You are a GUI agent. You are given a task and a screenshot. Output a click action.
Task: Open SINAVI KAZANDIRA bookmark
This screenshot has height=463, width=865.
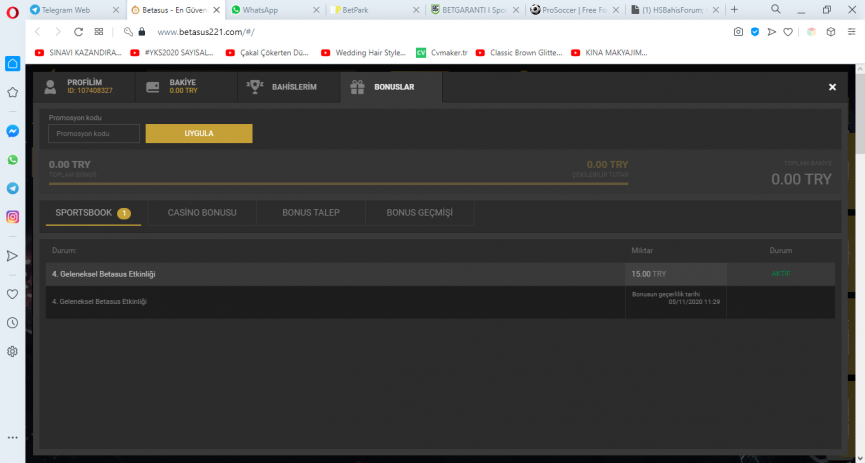tap(78, 53)
